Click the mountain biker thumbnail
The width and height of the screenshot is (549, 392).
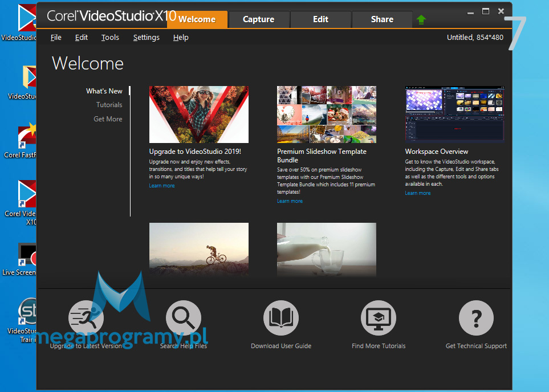point(199,250)
